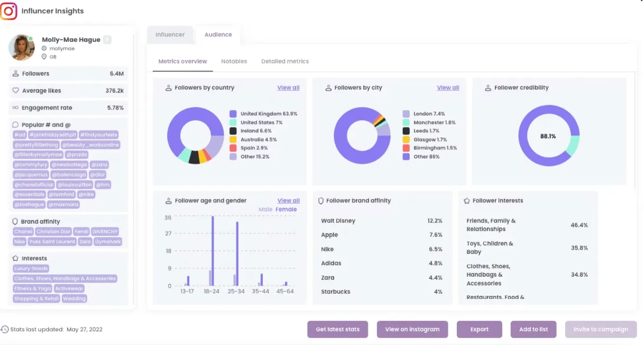The width and height of the screenshot is (644, 345).
Task: Open the Metrics overview sub-tab
Action: click(x=183, y=61)
